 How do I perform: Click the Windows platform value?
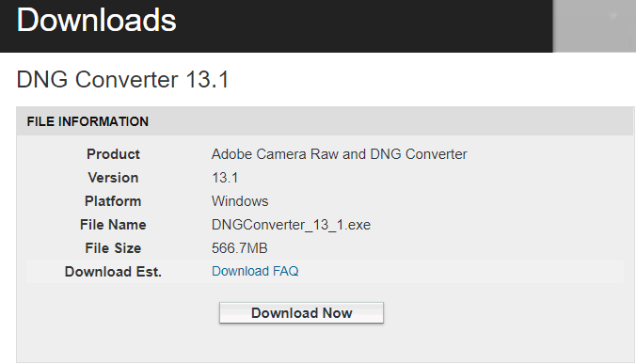[x=240, y=201]
